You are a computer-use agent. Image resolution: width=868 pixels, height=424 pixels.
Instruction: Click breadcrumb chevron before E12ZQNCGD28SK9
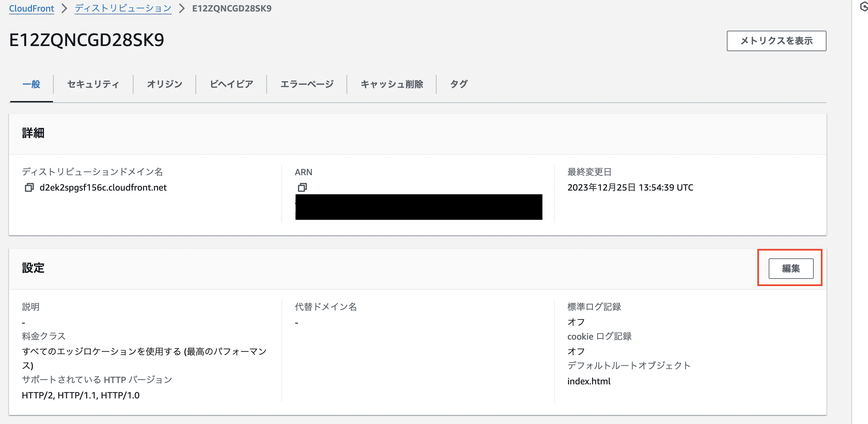pyautogui.click(x=182, y=8)
